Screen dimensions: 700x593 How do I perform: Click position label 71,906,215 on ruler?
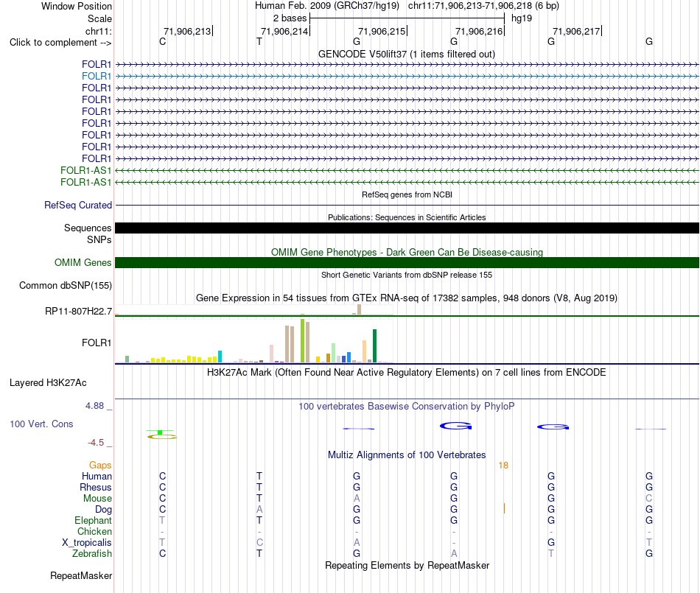pyautogui.click(x=382, y=31)
